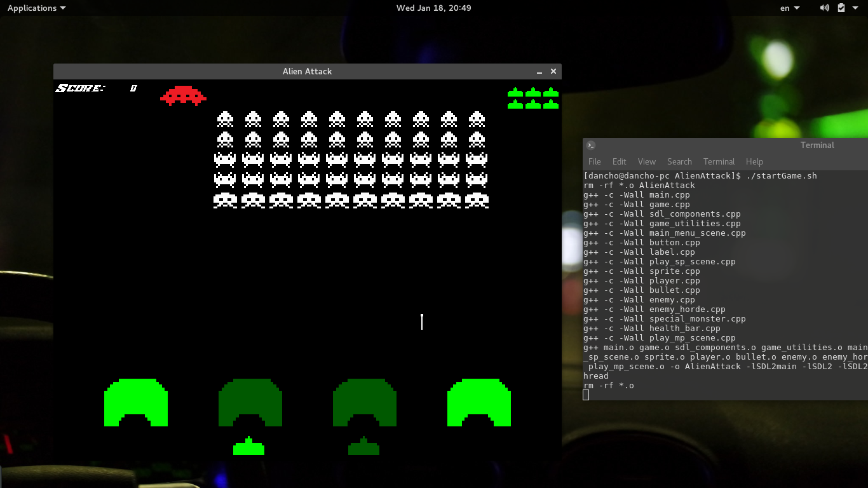Click 'g++ -c -Wall bullet.cpp' line
This screenshot has width=868, height=488.
(642, 290)
